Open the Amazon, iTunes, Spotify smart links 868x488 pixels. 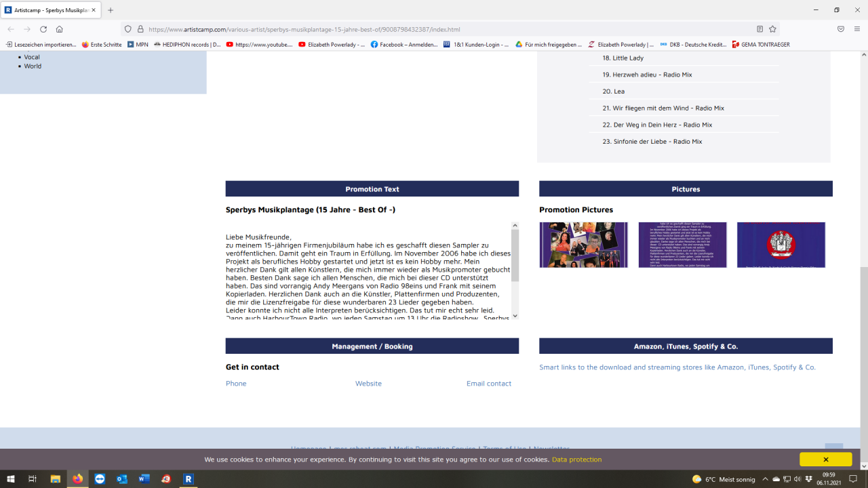coord(677,367)
